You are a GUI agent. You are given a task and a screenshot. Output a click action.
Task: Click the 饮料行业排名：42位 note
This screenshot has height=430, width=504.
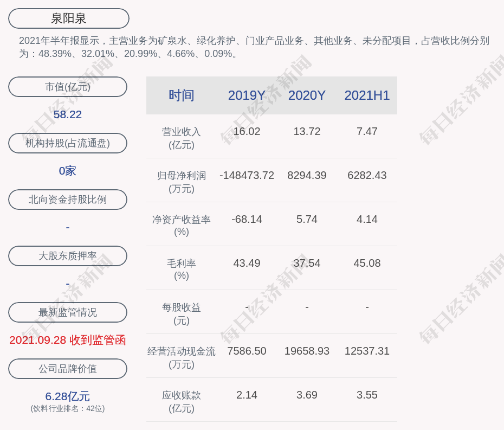pyautogui.click(x=68, y=408)
